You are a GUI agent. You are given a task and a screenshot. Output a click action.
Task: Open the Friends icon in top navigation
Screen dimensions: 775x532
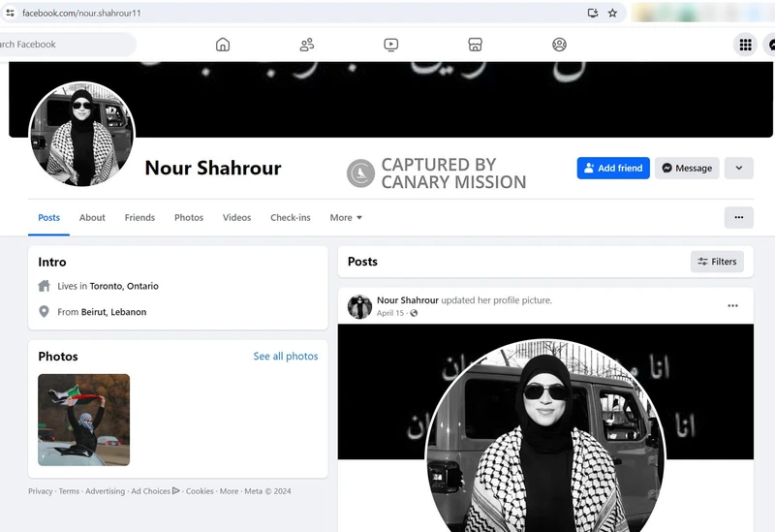(307, 45)
